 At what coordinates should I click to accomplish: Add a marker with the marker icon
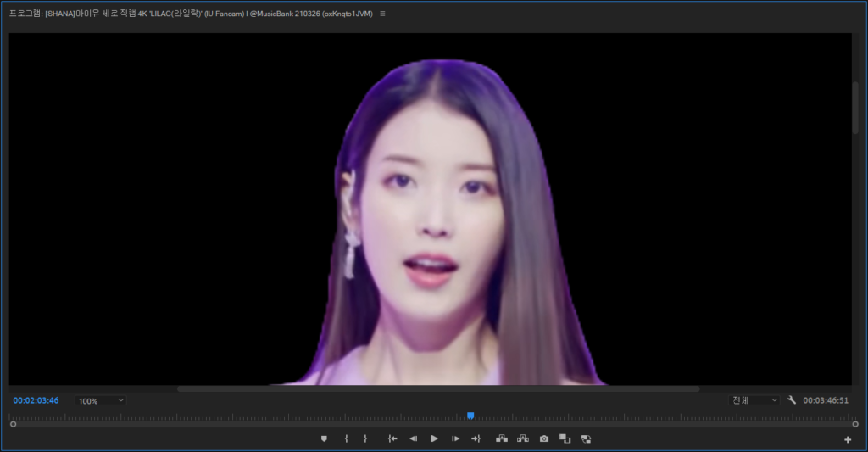point(324,438)
